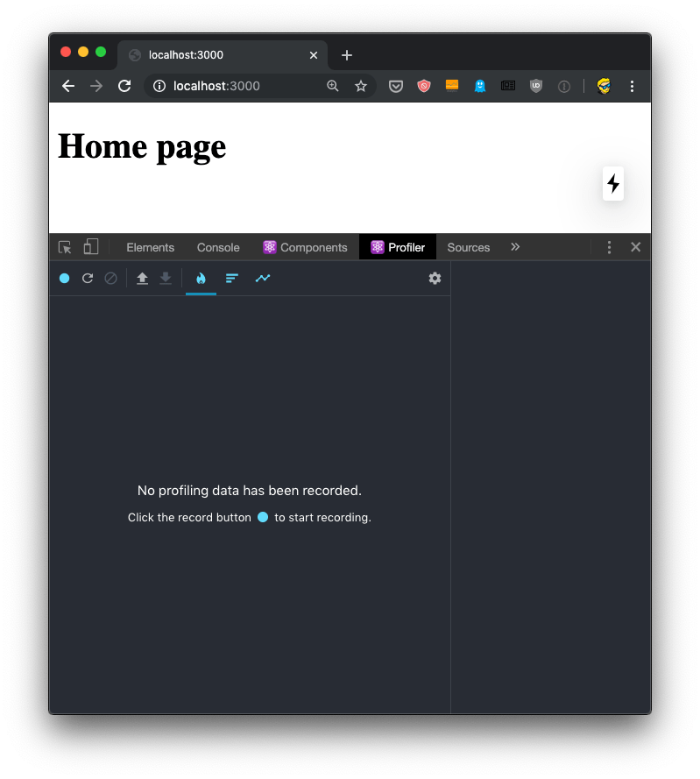The height and width of the screenshot is (779, 700).
Task: Open DevTools three-dot options menu
Action: 610,247
